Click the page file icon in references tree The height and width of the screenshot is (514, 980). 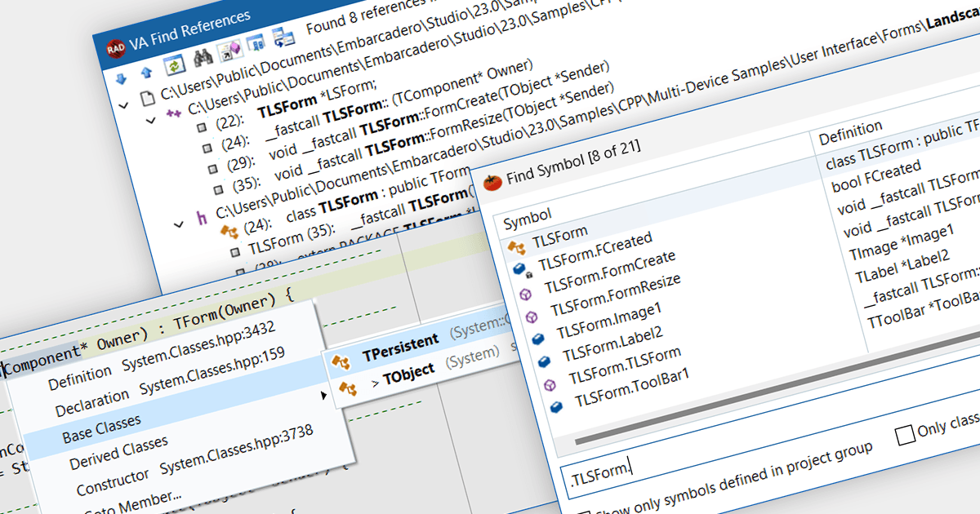[x=147, y=99]
